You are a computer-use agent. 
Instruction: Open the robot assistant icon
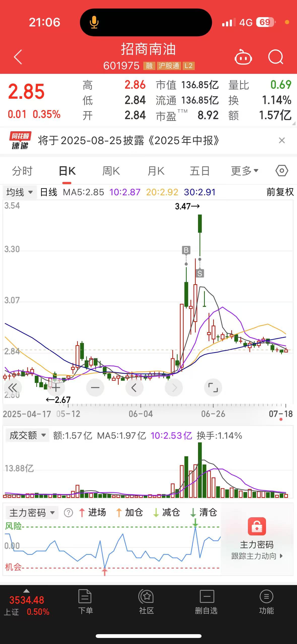(x=243, y=57)
